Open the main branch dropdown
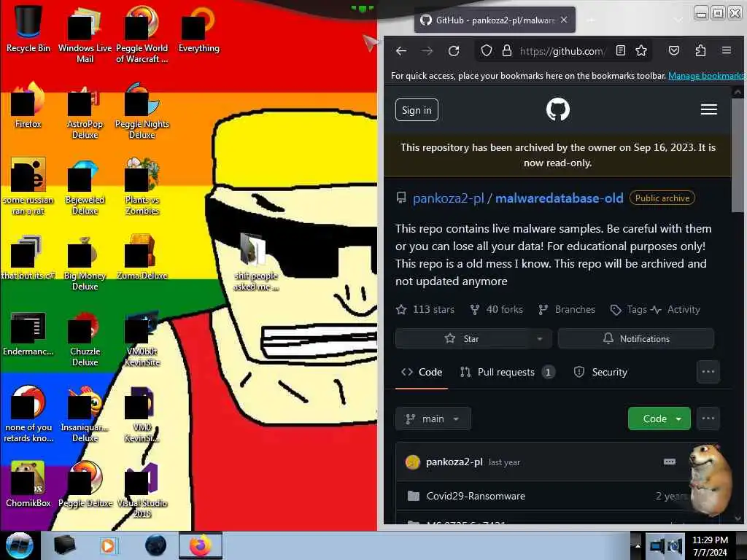 (x=433, y=419)
